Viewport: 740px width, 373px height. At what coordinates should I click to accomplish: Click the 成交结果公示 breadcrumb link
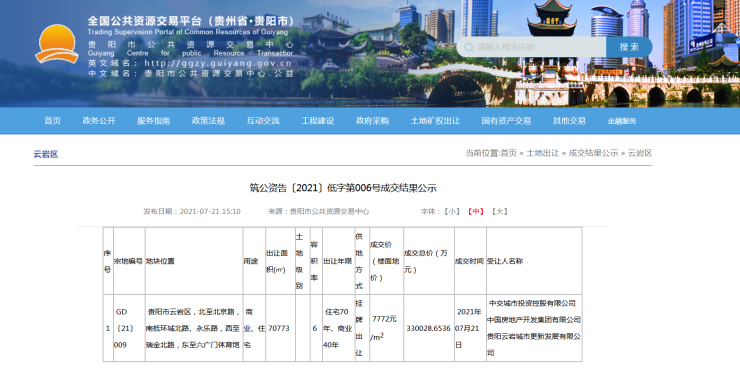(x=593, y=153)
